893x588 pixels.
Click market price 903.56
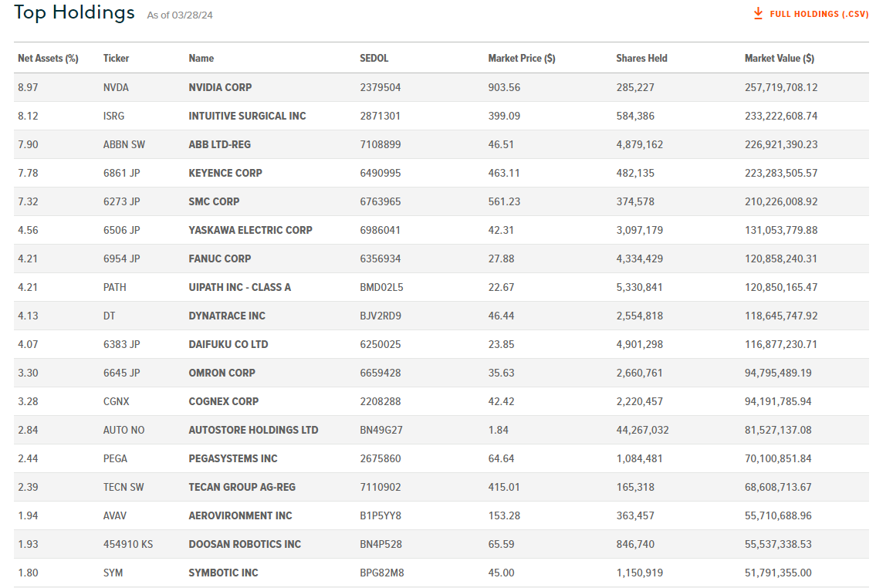tap(504, 87)
